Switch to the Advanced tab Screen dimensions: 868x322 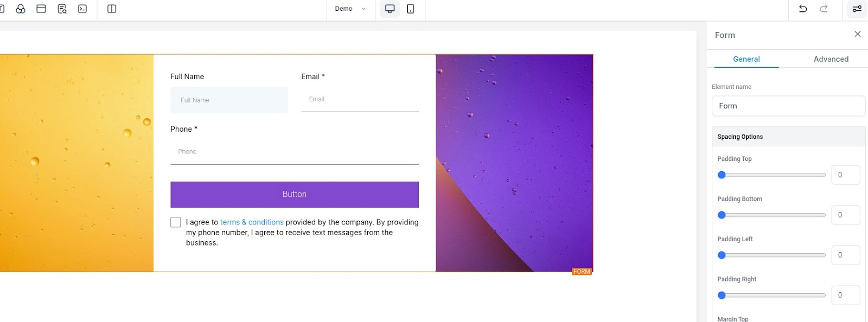831,59
